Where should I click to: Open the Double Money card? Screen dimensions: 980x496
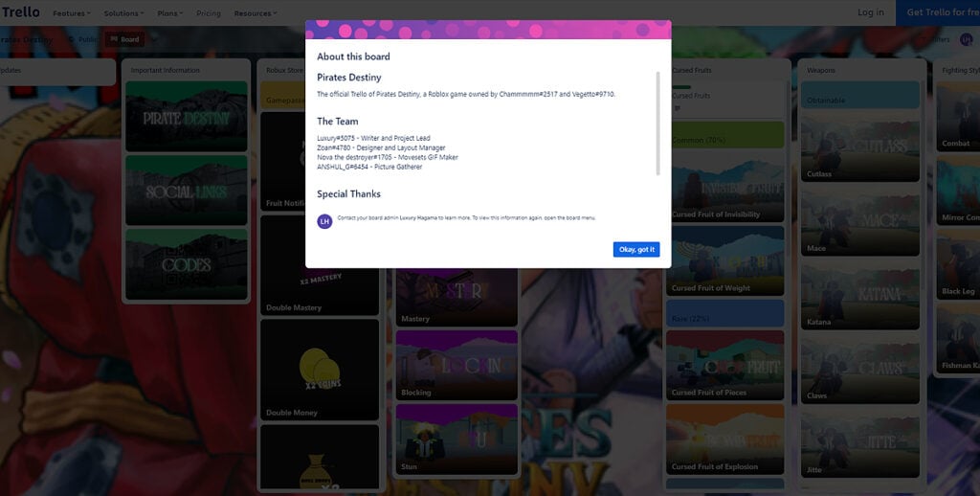point(320,371)
